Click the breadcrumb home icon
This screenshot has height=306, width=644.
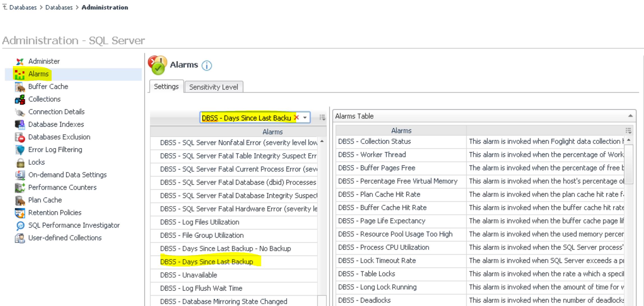pyautogui.click(x=5, y=7)
